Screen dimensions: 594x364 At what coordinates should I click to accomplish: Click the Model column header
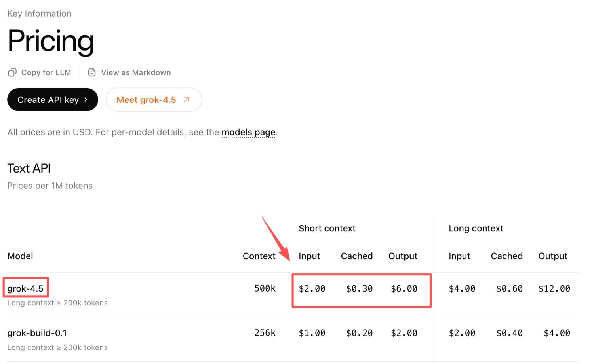click(x=20, y=256)
